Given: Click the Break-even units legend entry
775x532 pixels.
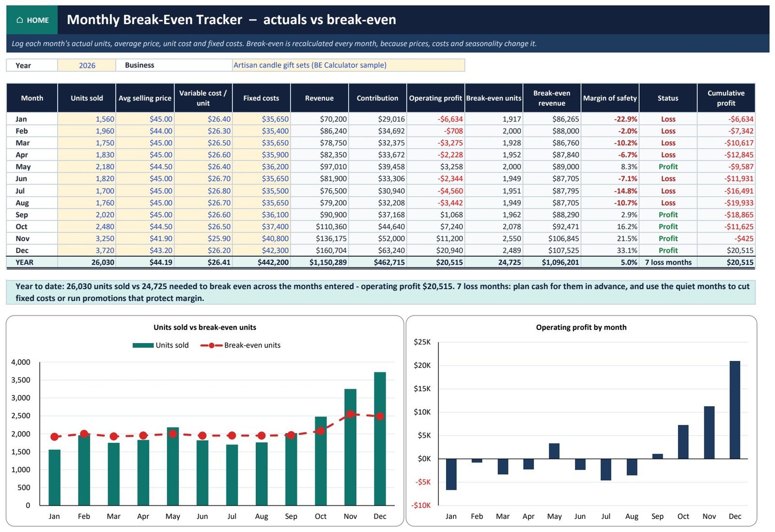Looking at the screenshot, I should tap(241, 345).
